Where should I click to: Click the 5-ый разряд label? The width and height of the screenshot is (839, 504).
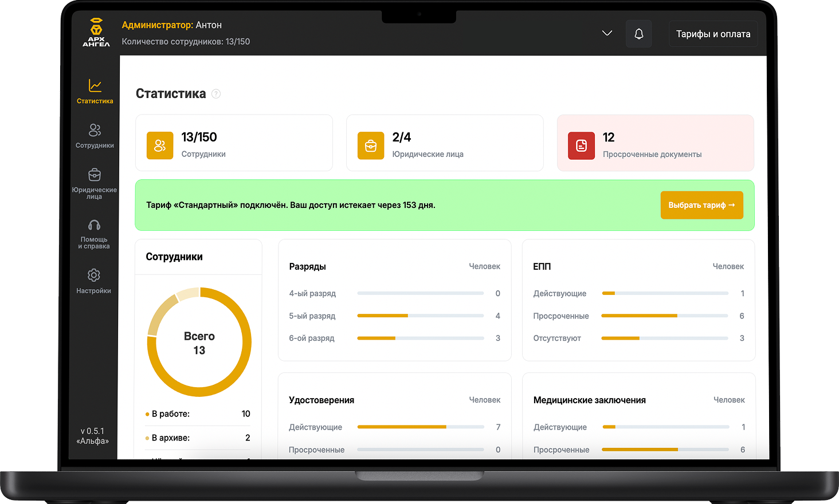[x=312, y=316]
